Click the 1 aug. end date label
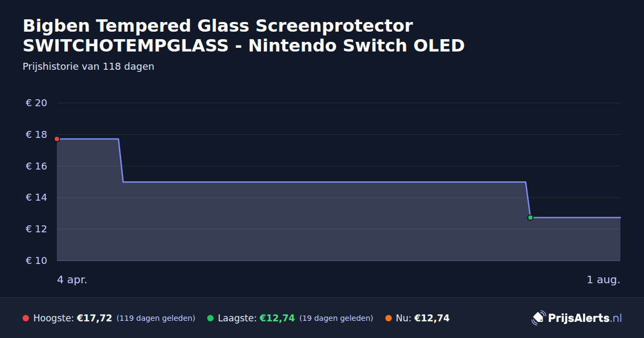This screenshot has width=644, height=338. coord(603,280)
